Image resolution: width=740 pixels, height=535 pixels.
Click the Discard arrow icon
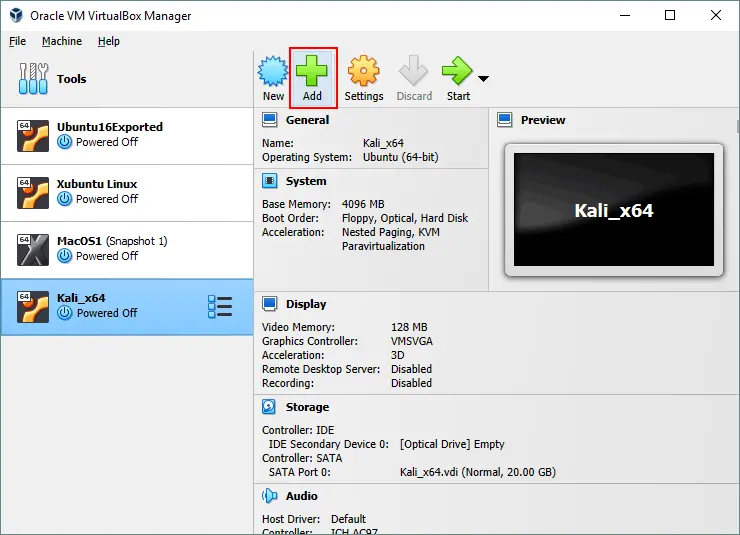413,71
